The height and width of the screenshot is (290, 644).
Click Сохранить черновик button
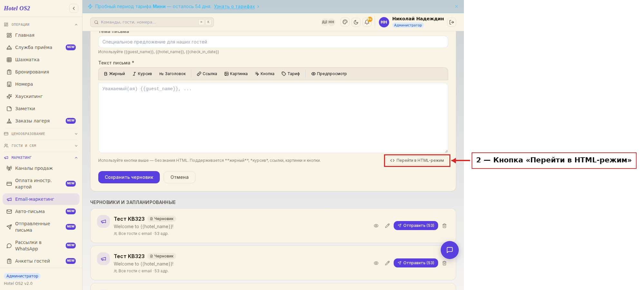tap(129, 177)
